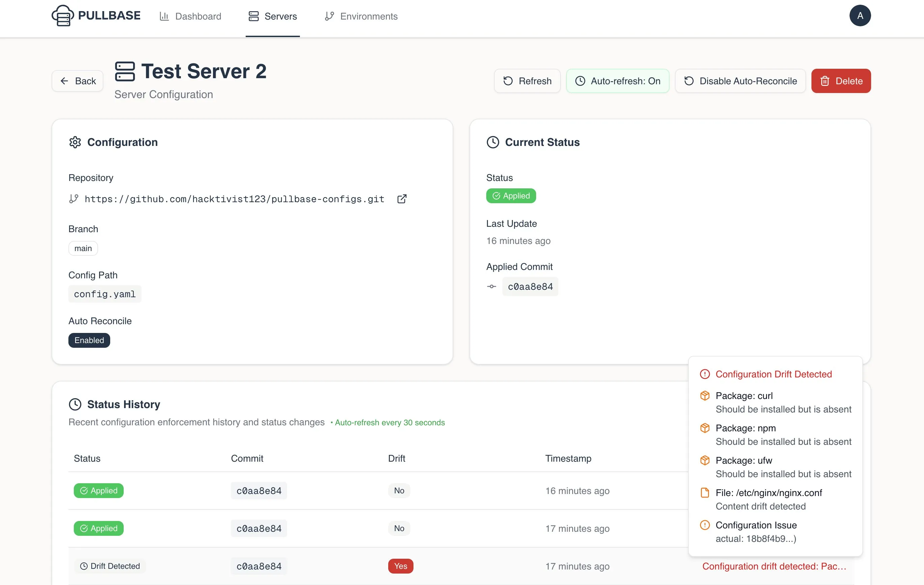
Task: Click the package icon next to Package: curl
Action: tap(705, 396)
